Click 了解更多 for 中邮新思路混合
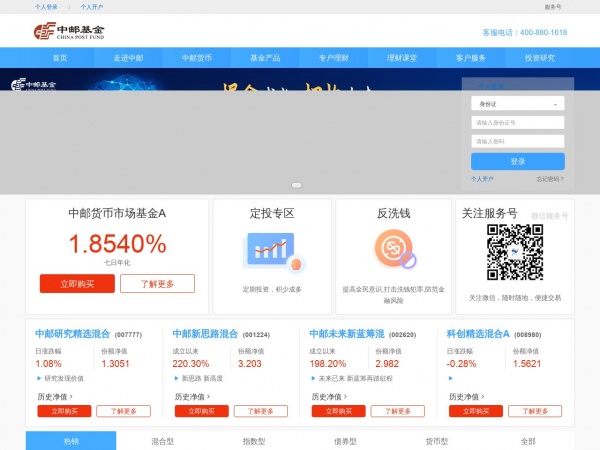This screenshot has height=450, width=600. click(261, 411)
